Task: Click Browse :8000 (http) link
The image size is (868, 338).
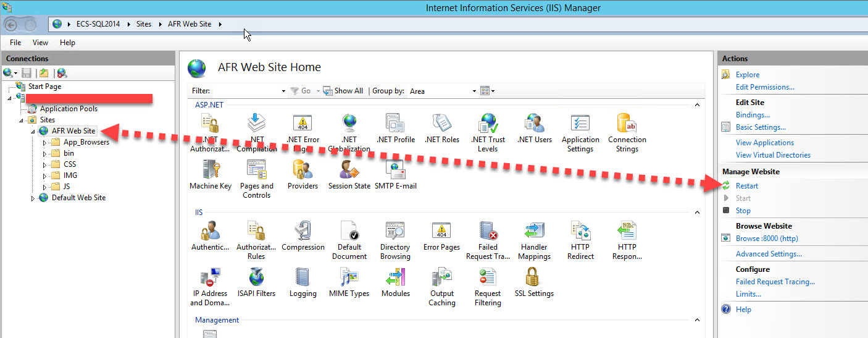Action: pos(767,239)
